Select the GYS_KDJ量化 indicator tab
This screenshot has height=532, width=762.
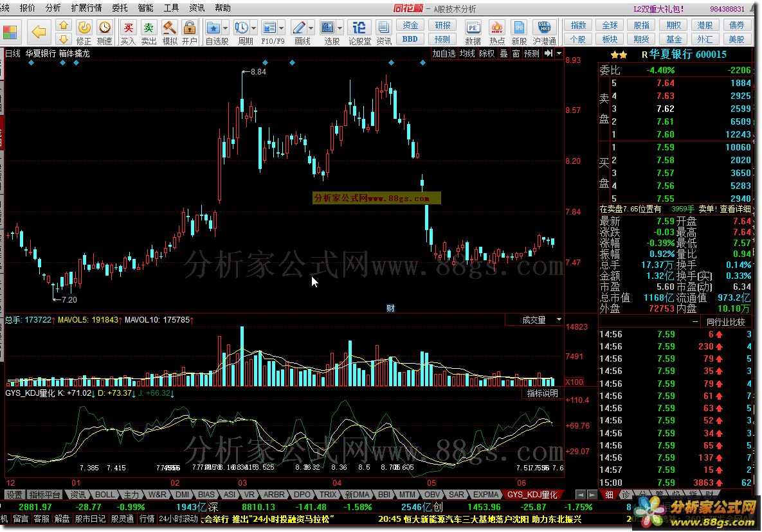532,495
